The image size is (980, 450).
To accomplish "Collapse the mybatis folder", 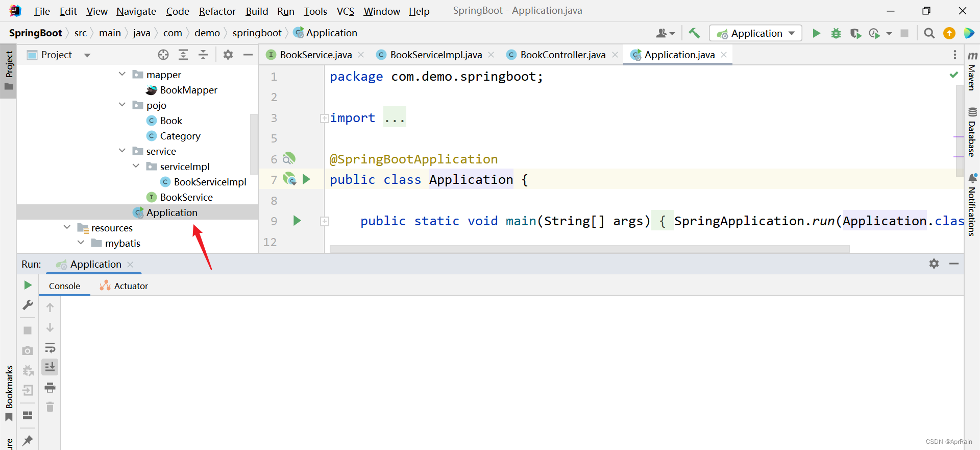I will click(81, 243).
